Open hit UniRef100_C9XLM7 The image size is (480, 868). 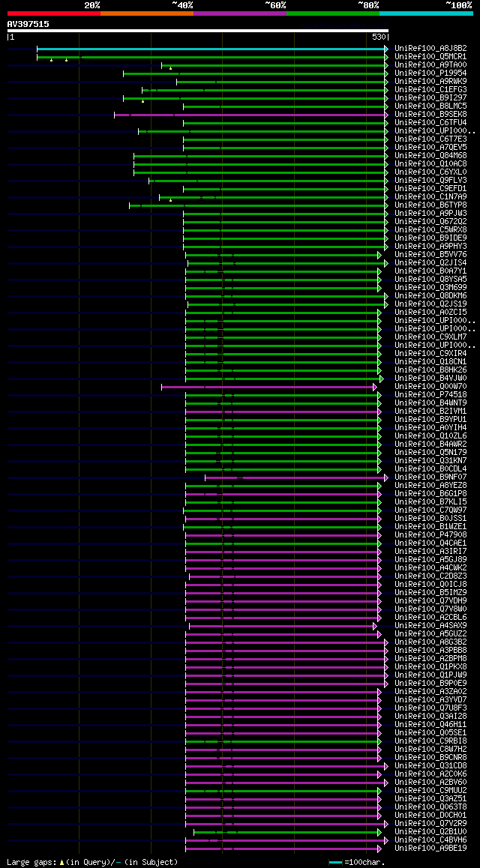(430, 337)
